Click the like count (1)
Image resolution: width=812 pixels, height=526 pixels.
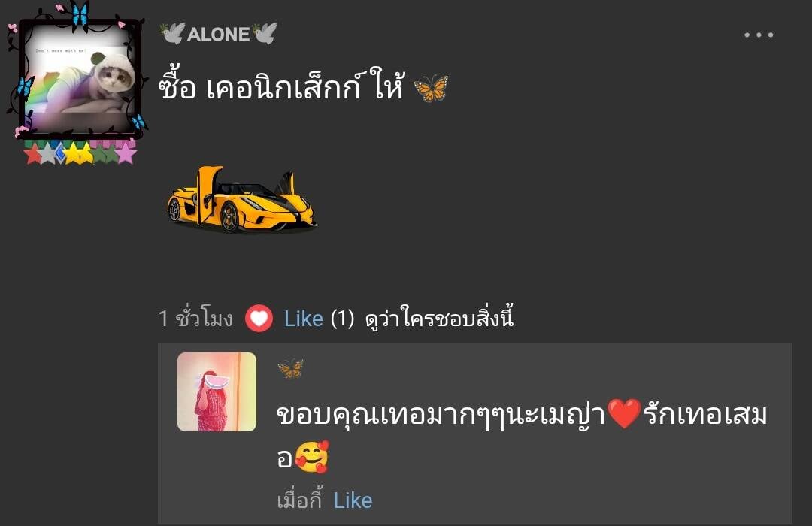pyautogui.click(x=342, y=319)
